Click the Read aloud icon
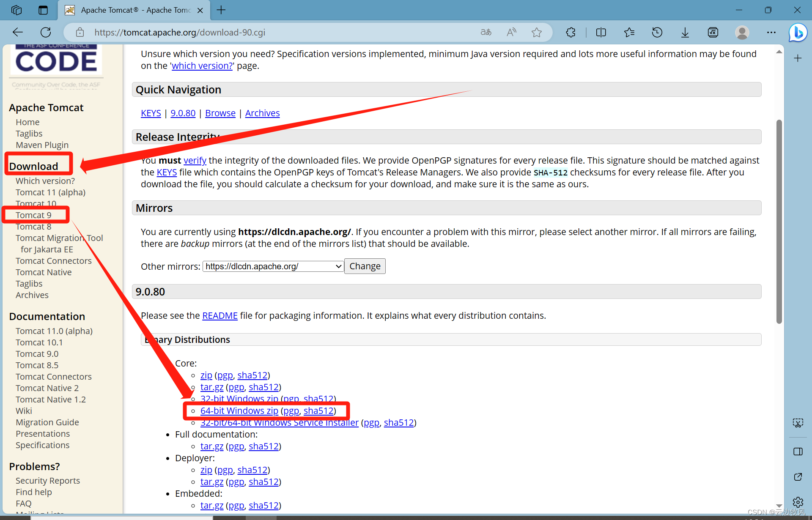812x520 pixels. 511,32
